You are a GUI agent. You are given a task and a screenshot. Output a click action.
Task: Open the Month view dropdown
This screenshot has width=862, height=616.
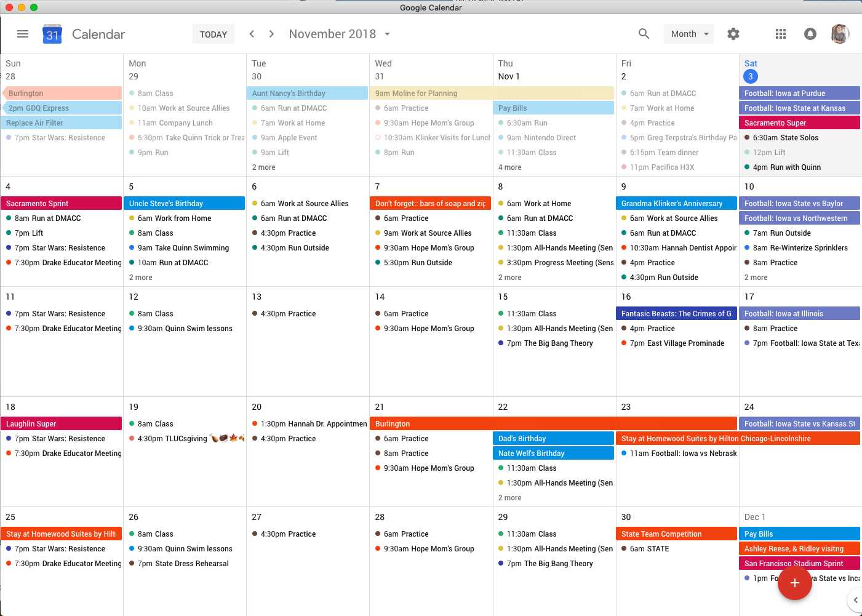(x=689, y=34)
